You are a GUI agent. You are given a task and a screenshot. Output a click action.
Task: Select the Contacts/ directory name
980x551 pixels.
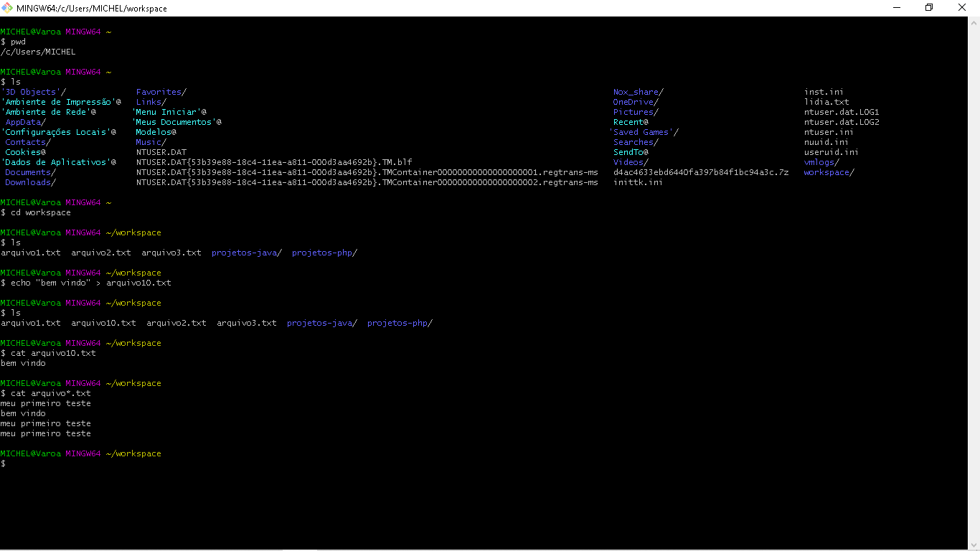[28, 142]
